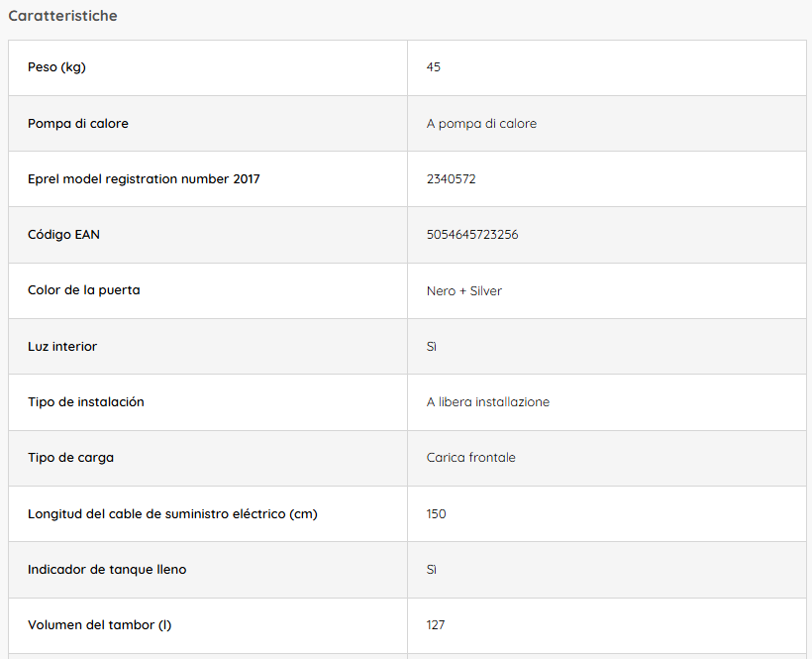Click the Eprel model registration number label

point(144,179)
